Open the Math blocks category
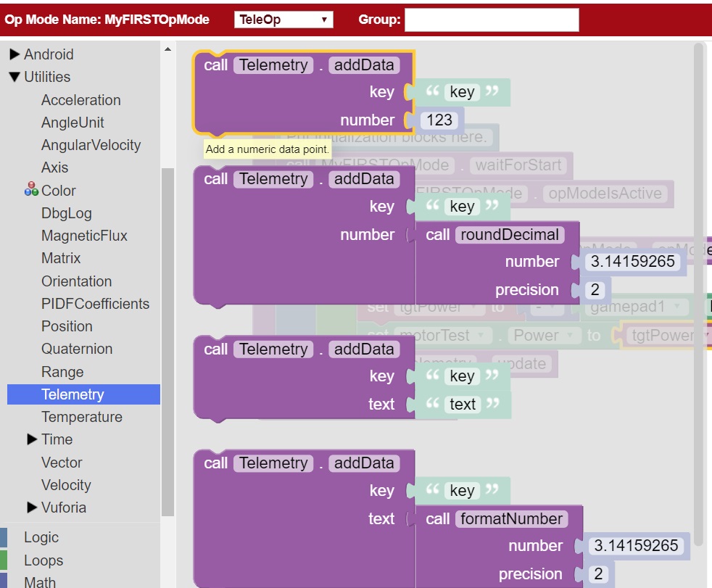712x588 pixels. coord(39,581)
